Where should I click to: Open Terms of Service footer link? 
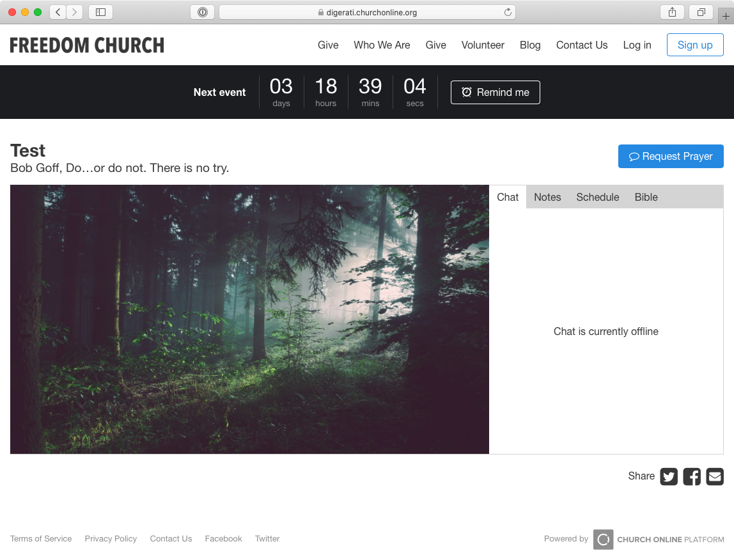click(x=41, y=539)
